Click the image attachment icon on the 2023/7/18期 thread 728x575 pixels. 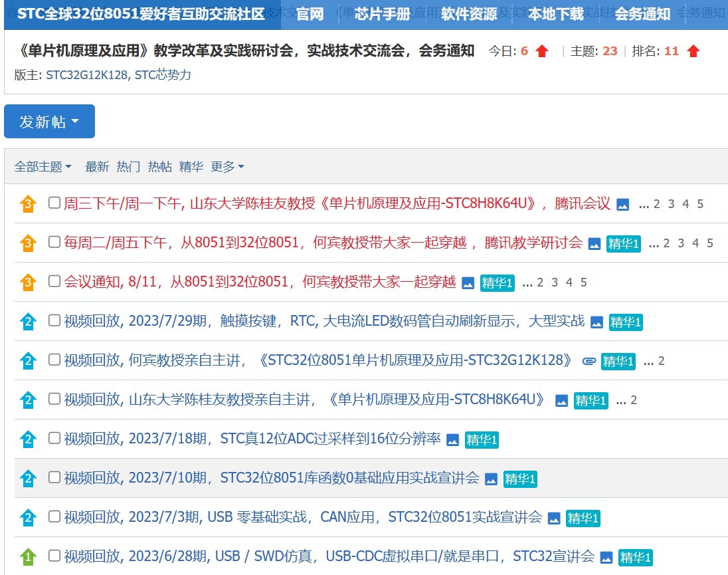pyautogui.click(x=453, y=440)
